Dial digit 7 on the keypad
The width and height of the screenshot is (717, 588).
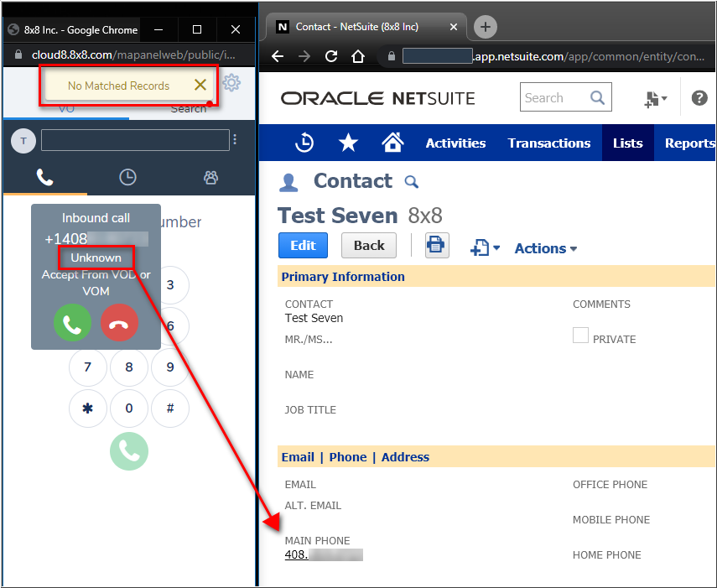point(88,367)
